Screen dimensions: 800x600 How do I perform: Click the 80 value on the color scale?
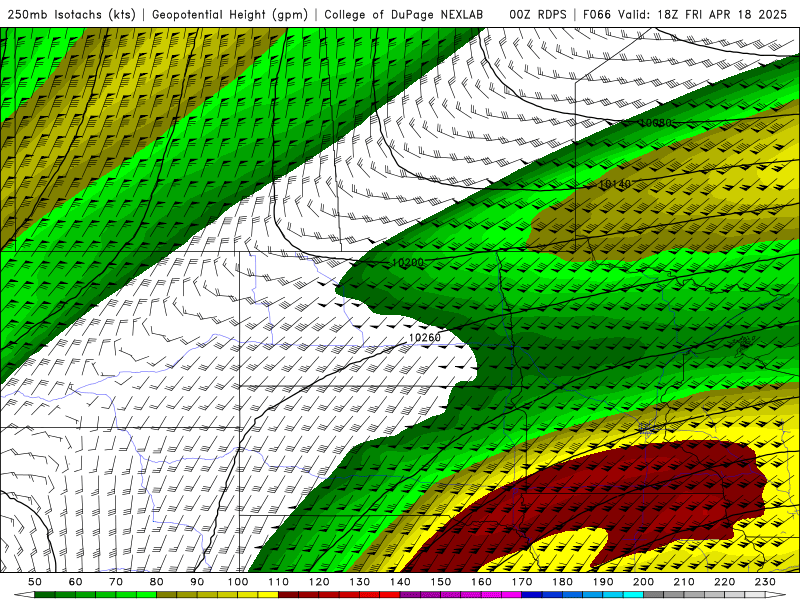click(x=157, y=582)
